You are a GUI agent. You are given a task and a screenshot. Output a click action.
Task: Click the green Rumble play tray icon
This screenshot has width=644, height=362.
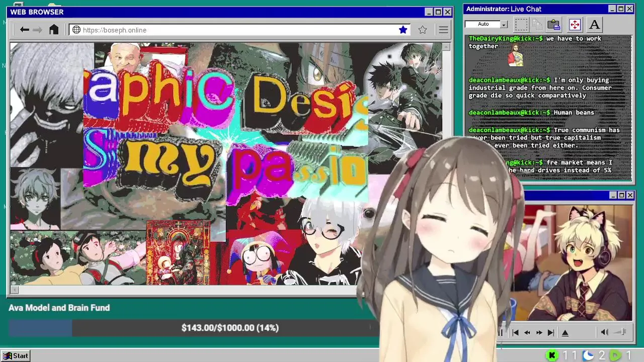pyautogui.click(x=615, y=355)
